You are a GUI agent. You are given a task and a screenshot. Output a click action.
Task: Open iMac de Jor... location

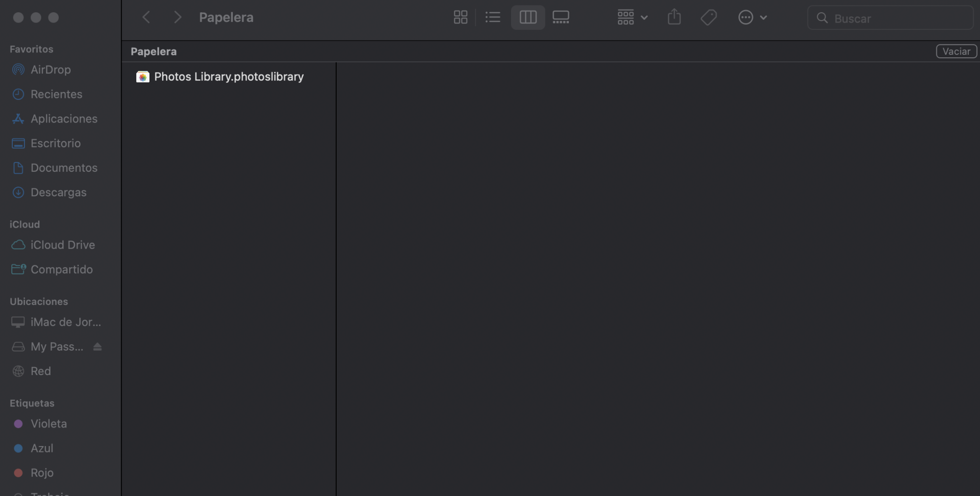(66, 322)
